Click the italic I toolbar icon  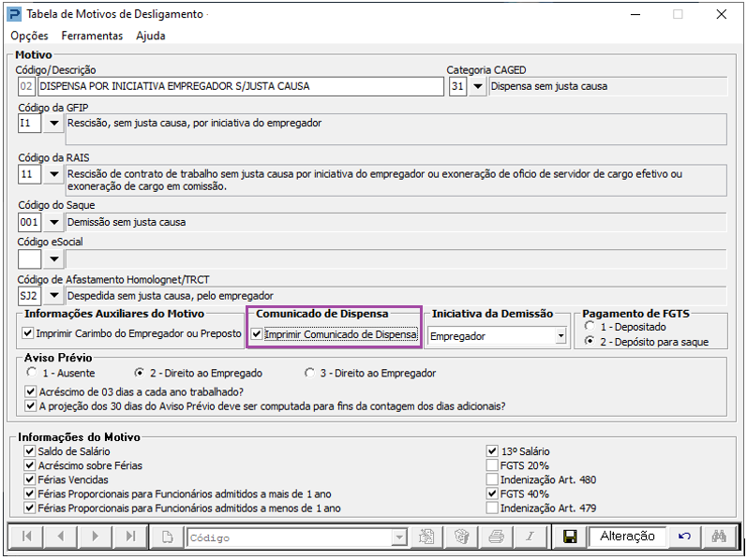[530, 538]
